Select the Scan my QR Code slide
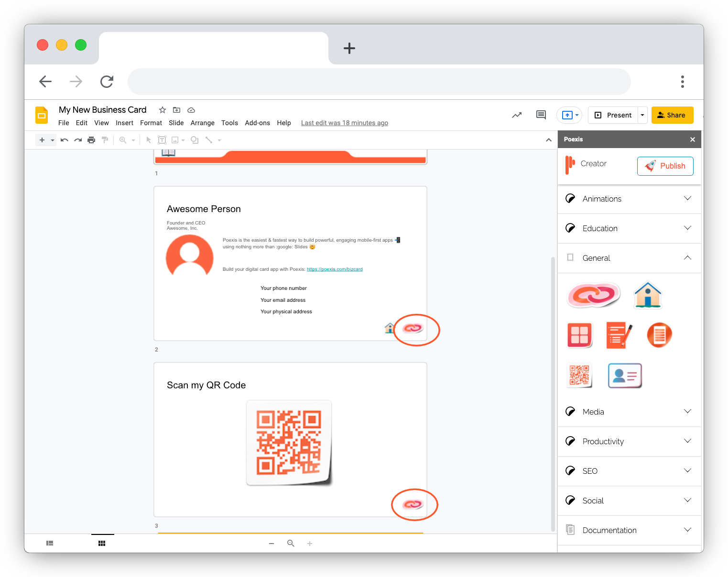 [290, 439]
